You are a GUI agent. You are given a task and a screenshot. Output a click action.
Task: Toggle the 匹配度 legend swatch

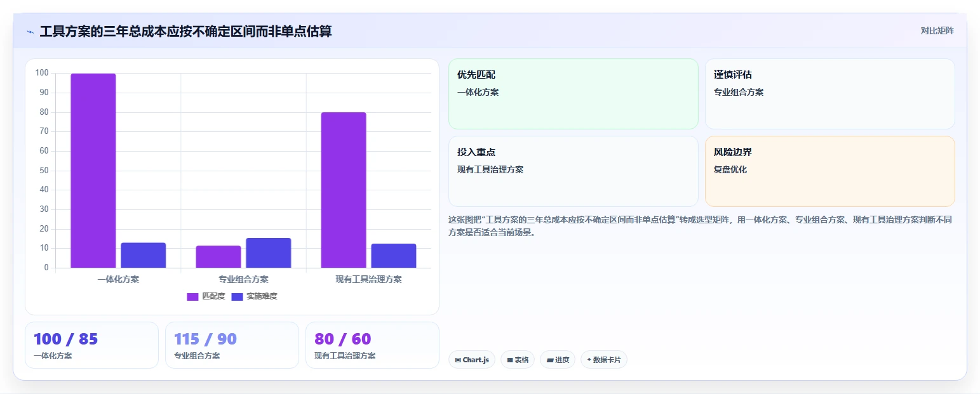click(192, 296)
